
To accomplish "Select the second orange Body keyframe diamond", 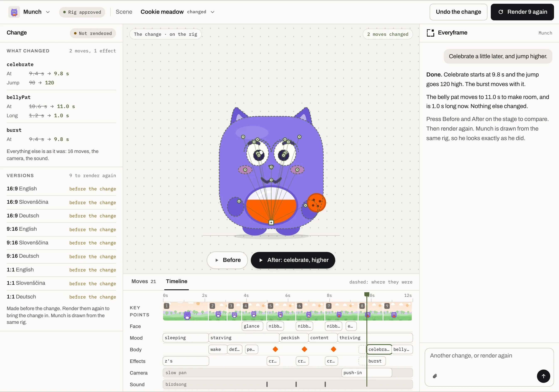I will (304, 349).
